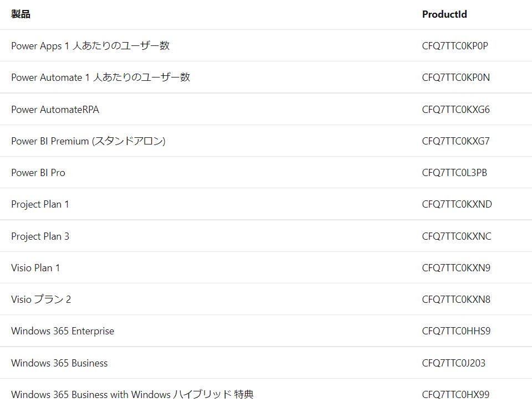Viewport: 532px width, 408px height.
Task: Click product ID CFQ7TTC0L3PB
Action: pyautogui.click(x=454, y=173)
